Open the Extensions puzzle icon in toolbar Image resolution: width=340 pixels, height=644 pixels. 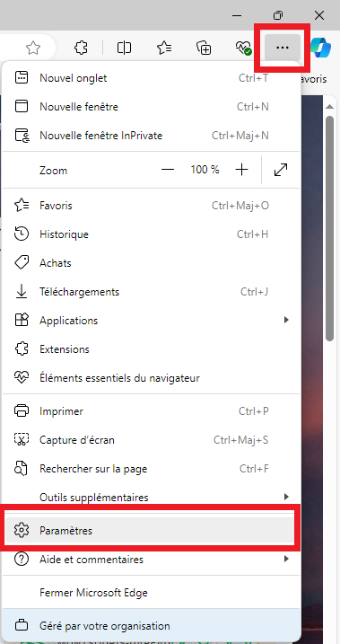tap(81, 49)
